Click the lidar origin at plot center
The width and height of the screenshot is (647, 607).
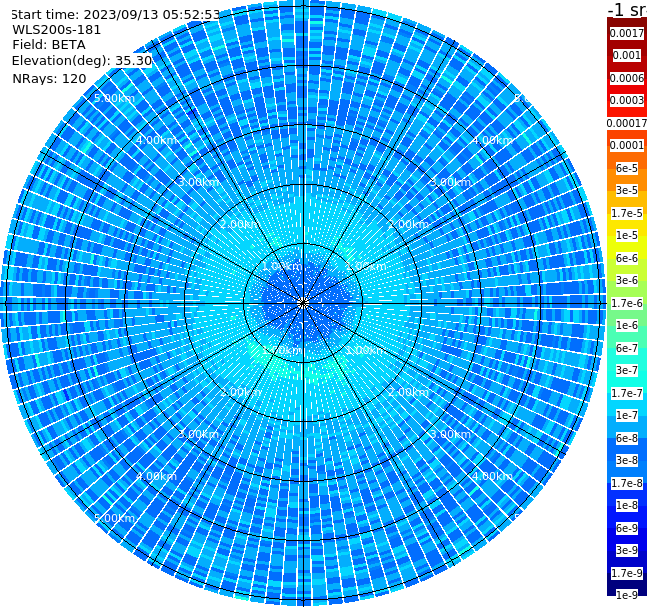point(303,303)
